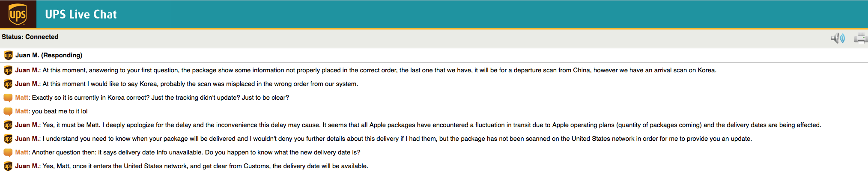This screenshot has height=172, width=868.
Task: Click the message about departure scan from China
Action: coord(379,70)
